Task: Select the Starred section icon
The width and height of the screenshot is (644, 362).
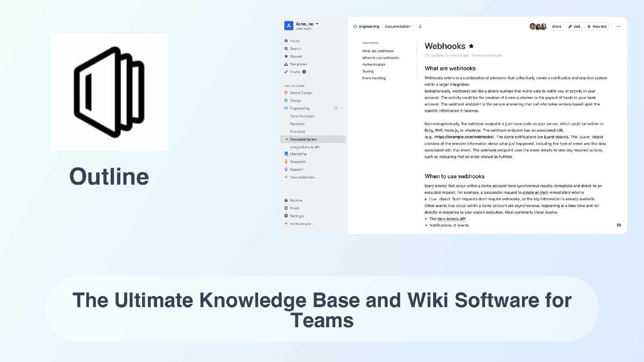Action: coord(287,56)
